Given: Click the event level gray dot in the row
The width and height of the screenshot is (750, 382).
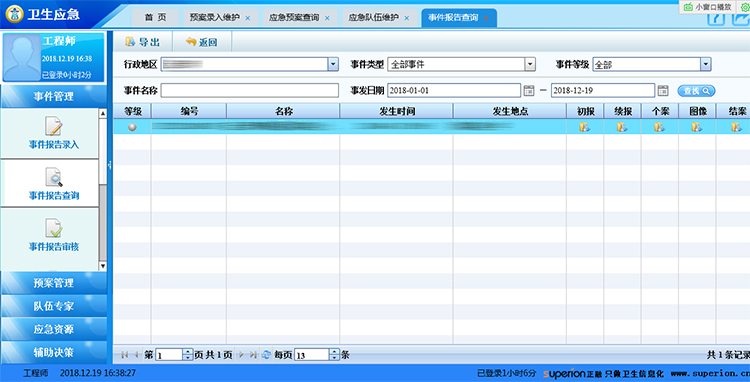Looking at the screenshot, I should click(132, 127).
